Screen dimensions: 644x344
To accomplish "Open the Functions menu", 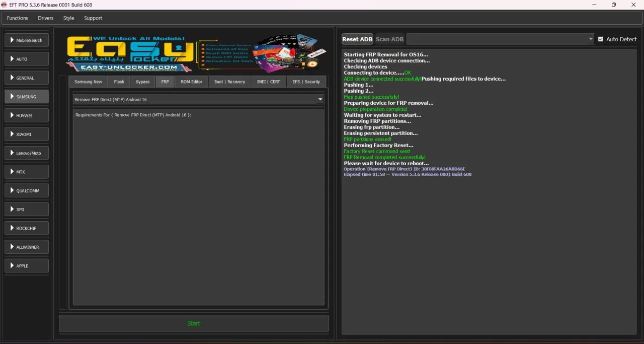I will (x=18, y=18).
